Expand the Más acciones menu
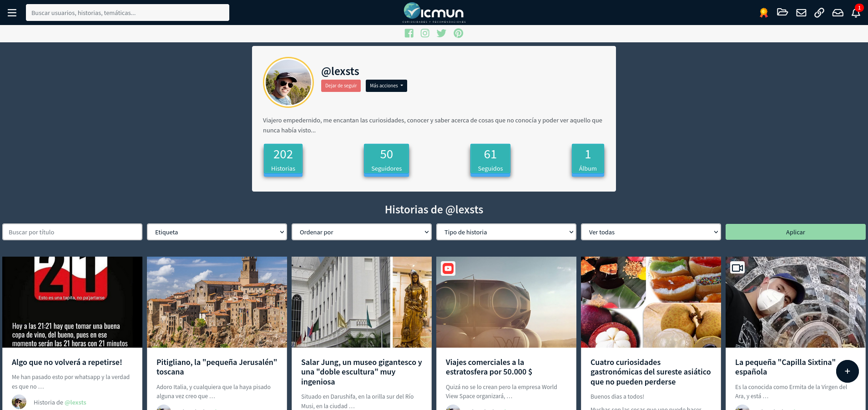The width and height of the screenshot is (868, 410). pyautogui.click(x=386, y=86)
